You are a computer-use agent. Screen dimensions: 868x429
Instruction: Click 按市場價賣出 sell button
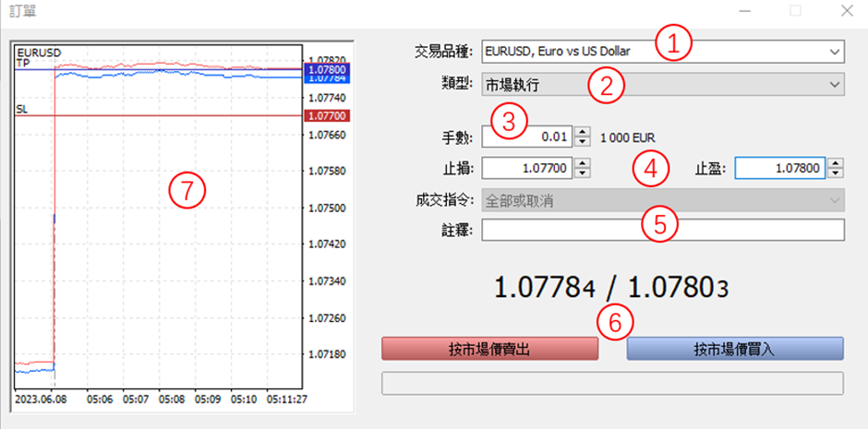[490, 349]
